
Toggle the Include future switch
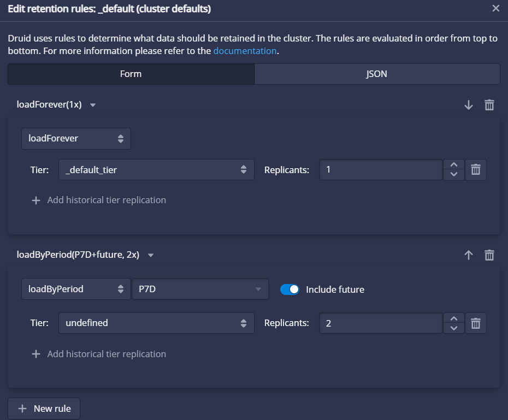290,289
